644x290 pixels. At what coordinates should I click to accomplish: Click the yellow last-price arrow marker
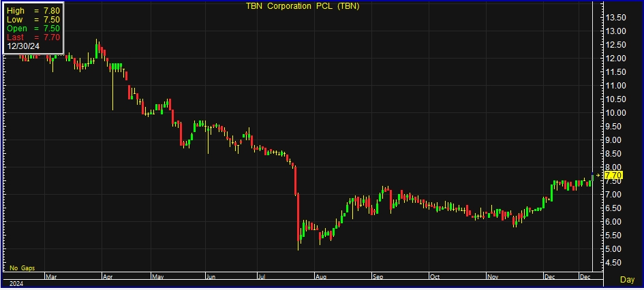(599, 176)
